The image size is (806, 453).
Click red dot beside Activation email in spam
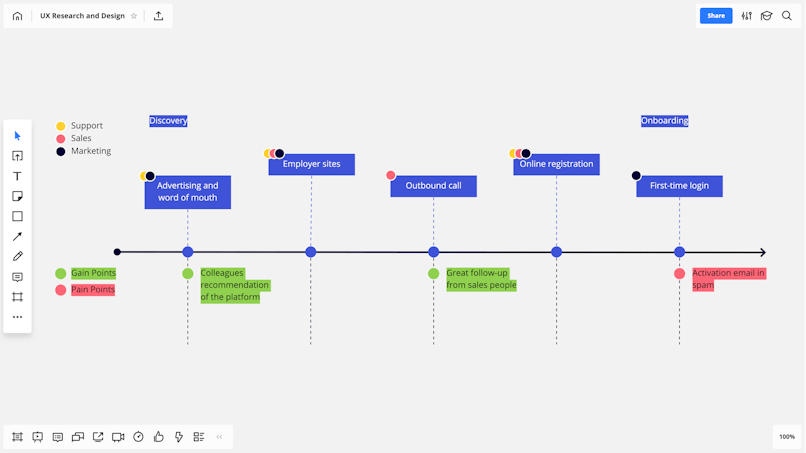click(x=680, y=274)
